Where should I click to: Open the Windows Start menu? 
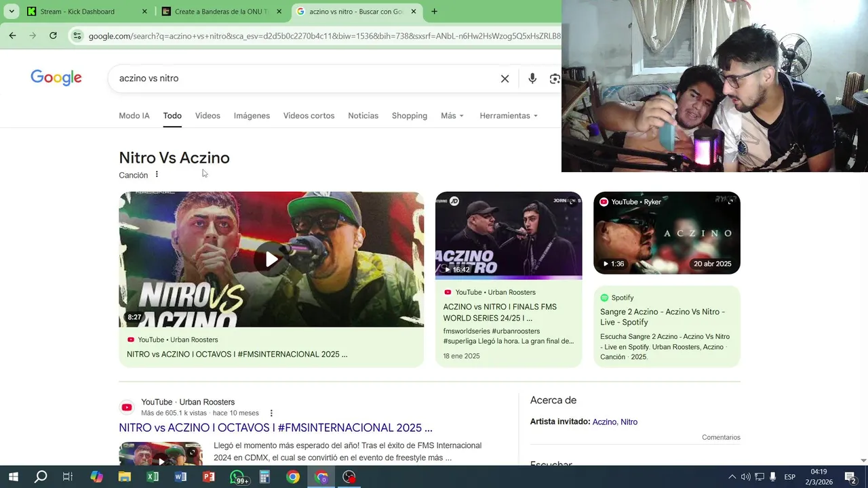[x=13, y=476]
